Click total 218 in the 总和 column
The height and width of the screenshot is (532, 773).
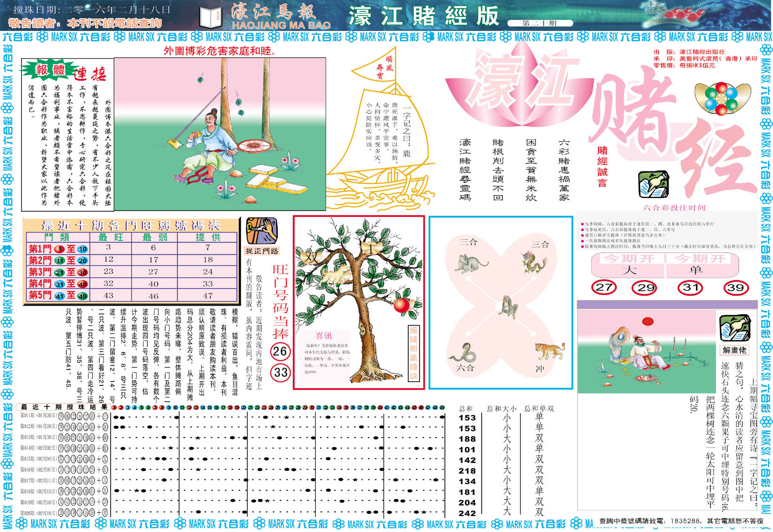click(467, 471)
